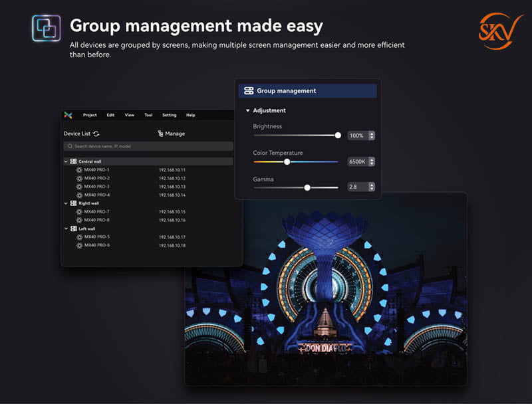Select MX40 PRO-6 in the device list
The image size is (532, 404).
[97, 245]
